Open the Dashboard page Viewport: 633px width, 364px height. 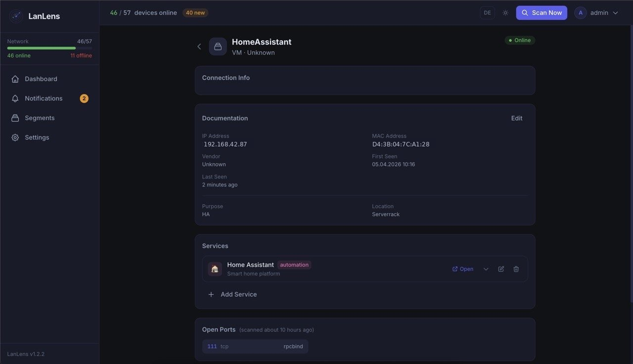(41, 79)
